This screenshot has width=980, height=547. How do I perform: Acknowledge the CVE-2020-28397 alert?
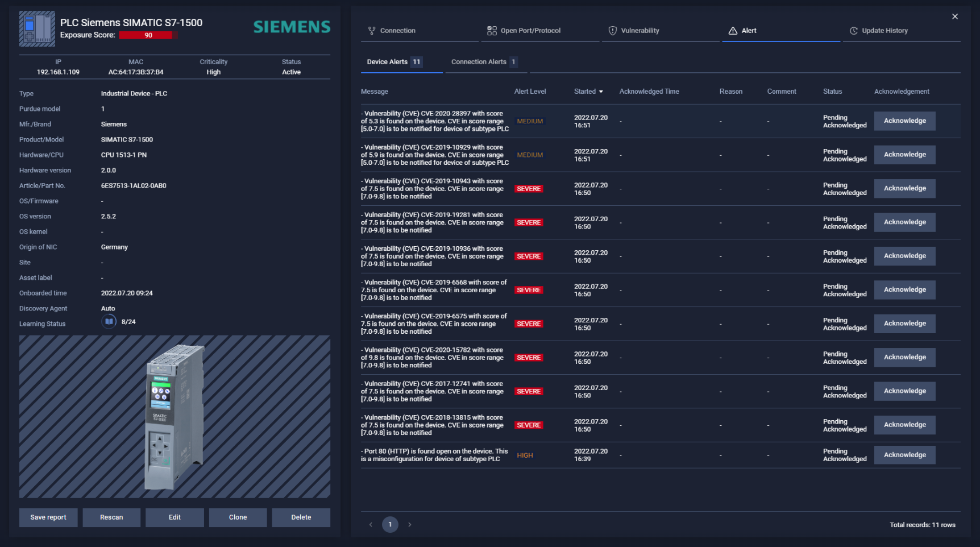pyautogui.click(x=904, y=121)
